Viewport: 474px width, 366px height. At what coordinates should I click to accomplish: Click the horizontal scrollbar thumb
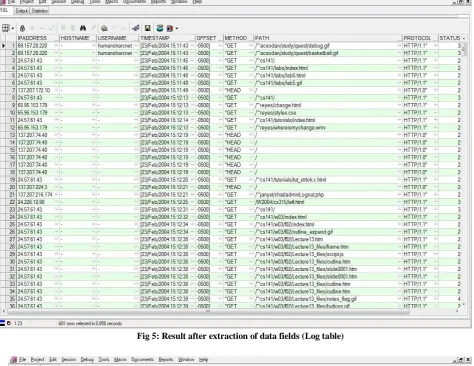pos(208,312)
